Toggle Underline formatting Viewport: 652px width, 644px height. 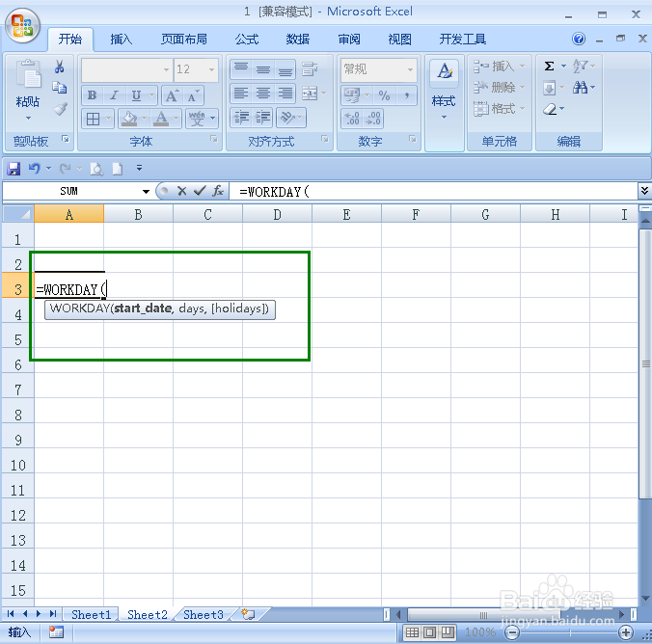coord(136,95)
